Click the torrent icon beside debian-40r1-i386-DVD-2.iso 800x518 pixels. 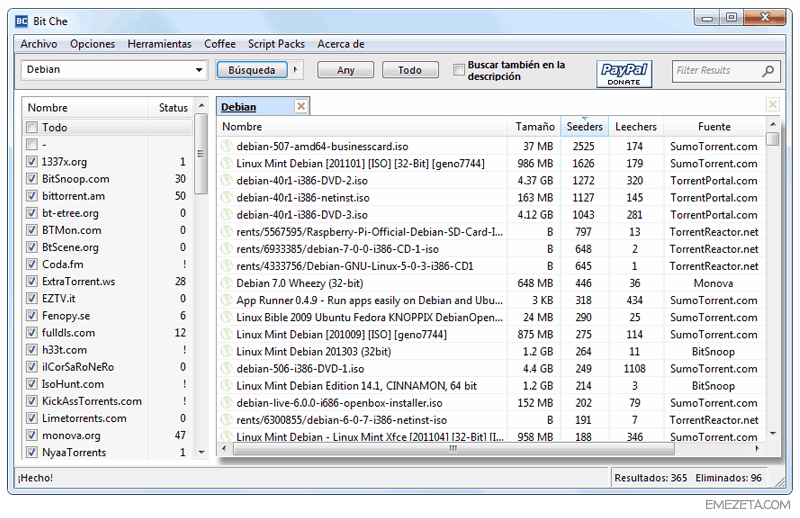click(227, 181)
